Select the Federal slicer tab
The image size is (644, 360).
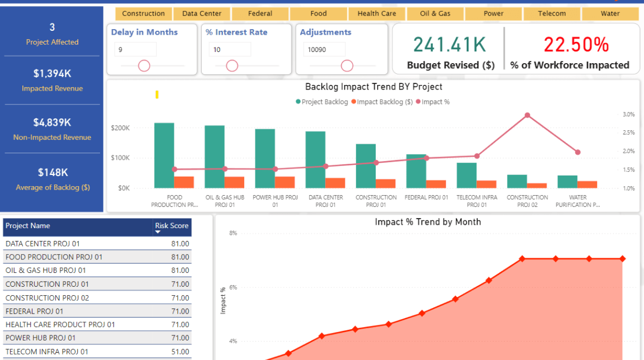260,13
